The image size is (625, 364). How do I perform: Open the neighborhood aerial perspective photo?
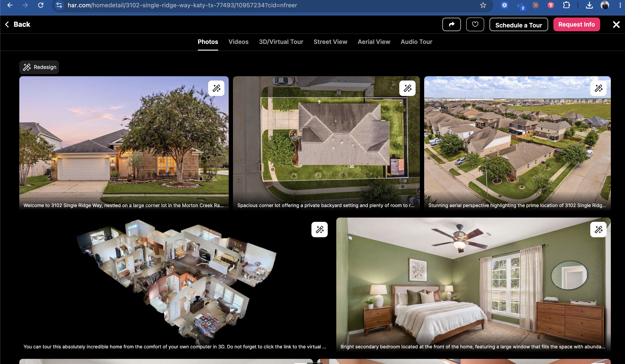click(x=517, y=143)
